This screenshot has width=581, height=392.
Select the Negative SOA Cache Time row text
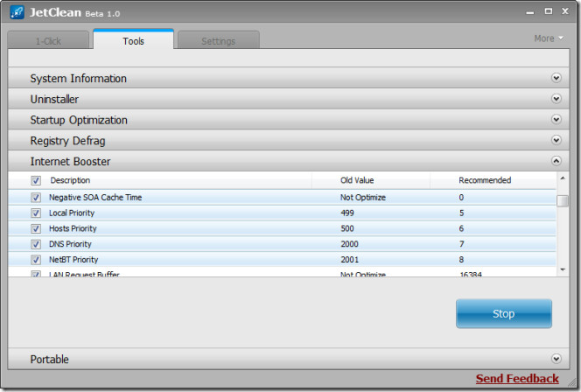pyautogui.click(x=95, y=198)
